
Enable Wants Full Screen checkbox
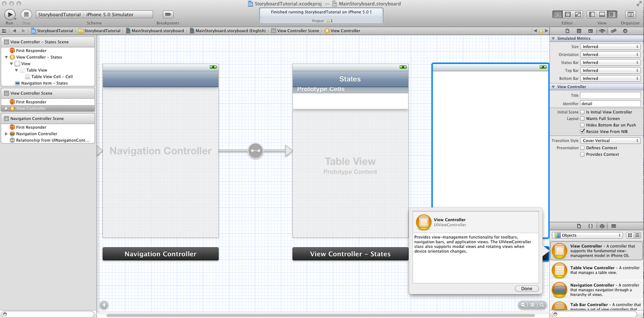[x=582, y=118]
